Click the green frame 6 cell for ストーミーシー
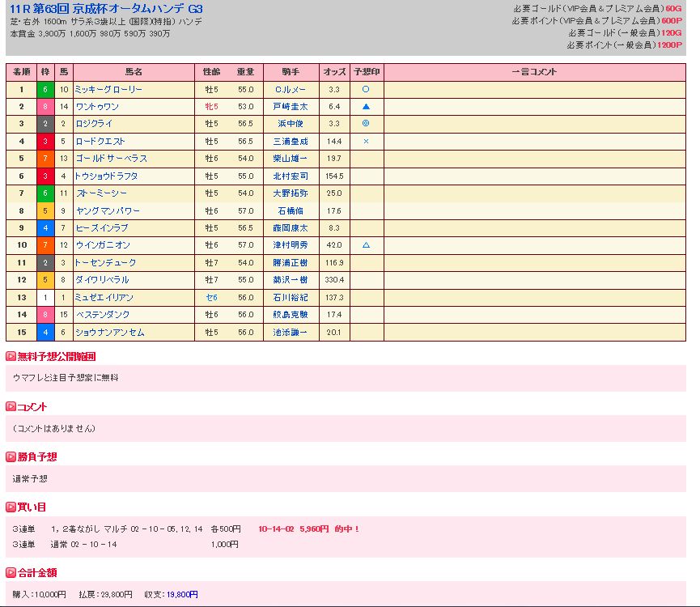Image resolution: width=700 pixels, height=607 pixels. click(45, 193)
